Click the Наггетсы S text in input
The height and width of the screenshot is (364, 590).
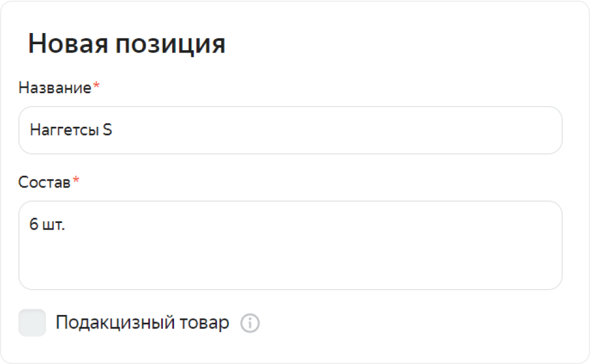[x=71, y=130]
